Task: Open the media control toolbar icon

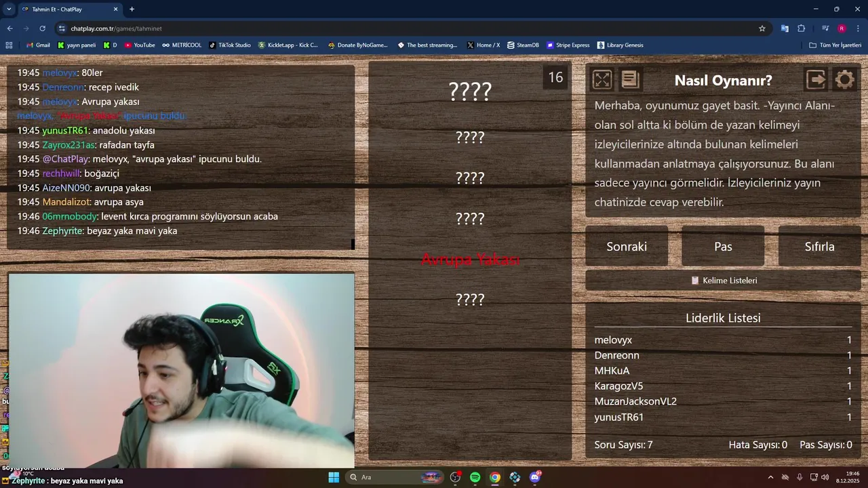Action: pos(825,28)
